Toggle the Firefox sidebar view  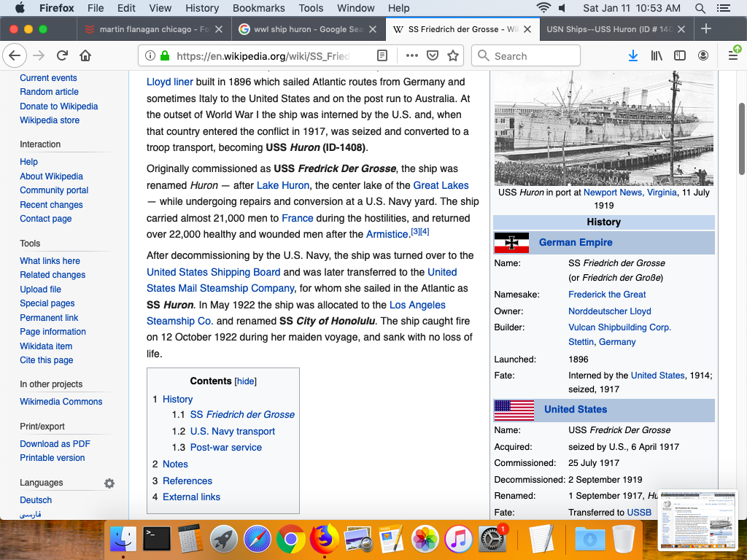pyautogui.click(x=680, y=55)
